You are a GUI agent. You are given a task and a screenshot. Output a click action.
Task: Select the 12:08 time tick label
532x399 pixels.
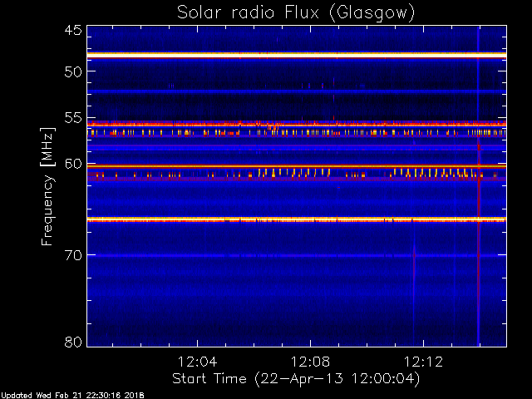(310, 362)
